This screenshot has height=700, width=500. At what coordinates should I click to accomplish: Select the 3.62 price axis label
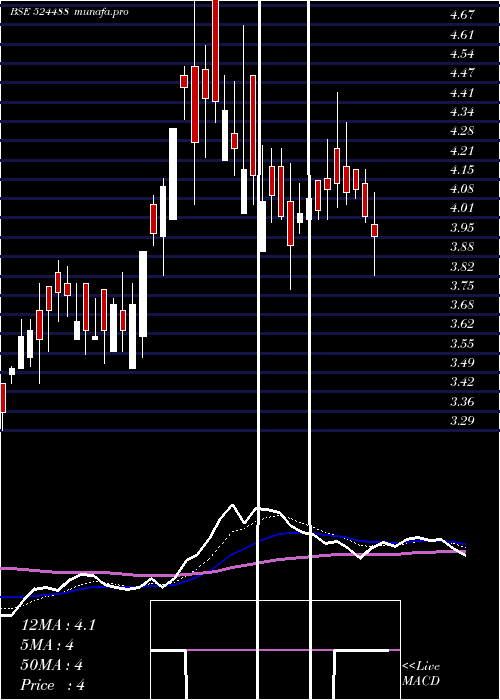(x=462, y=324)
